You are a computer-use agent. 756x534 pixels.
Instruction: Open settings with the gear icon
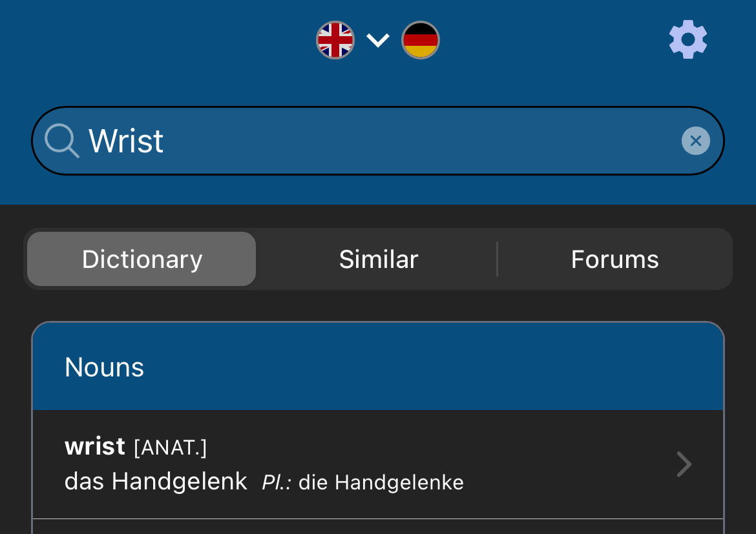tap(688, 40)
